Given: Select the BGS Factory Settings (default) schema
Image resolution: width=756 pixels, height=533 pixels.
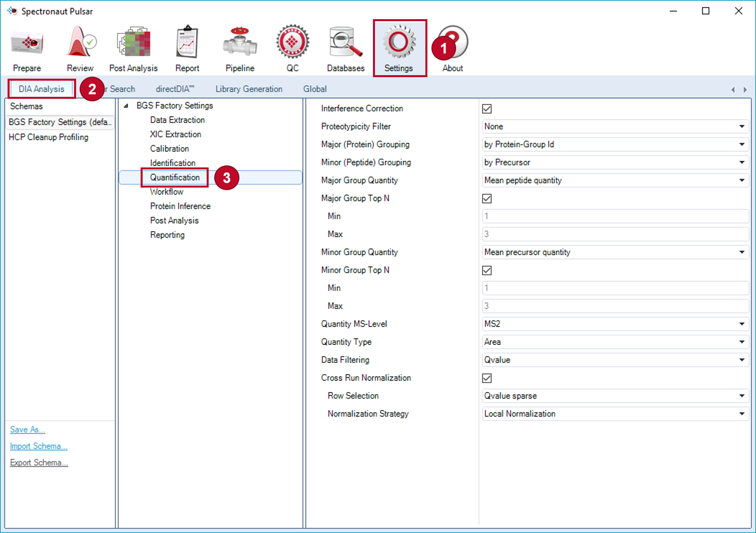Looking at the screenshot, I should click(60, 122).
